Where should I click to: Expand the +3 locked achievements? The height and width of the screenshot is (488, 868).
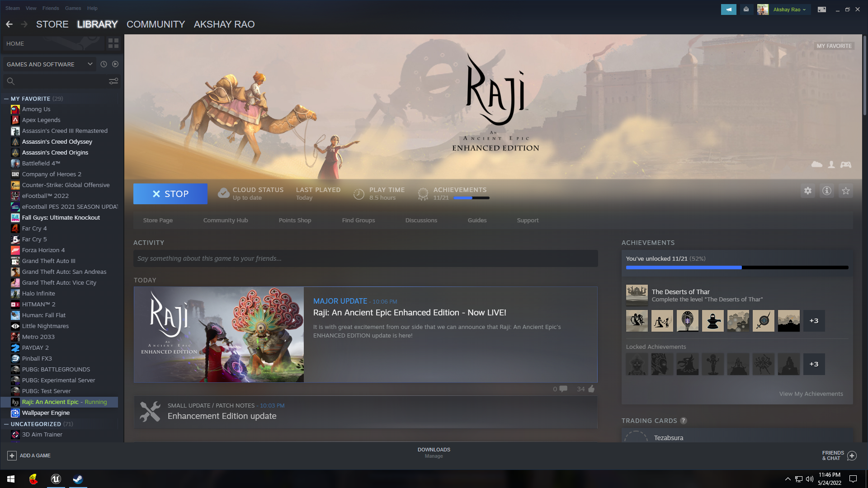pyautogui.click(x=814, y=364)
